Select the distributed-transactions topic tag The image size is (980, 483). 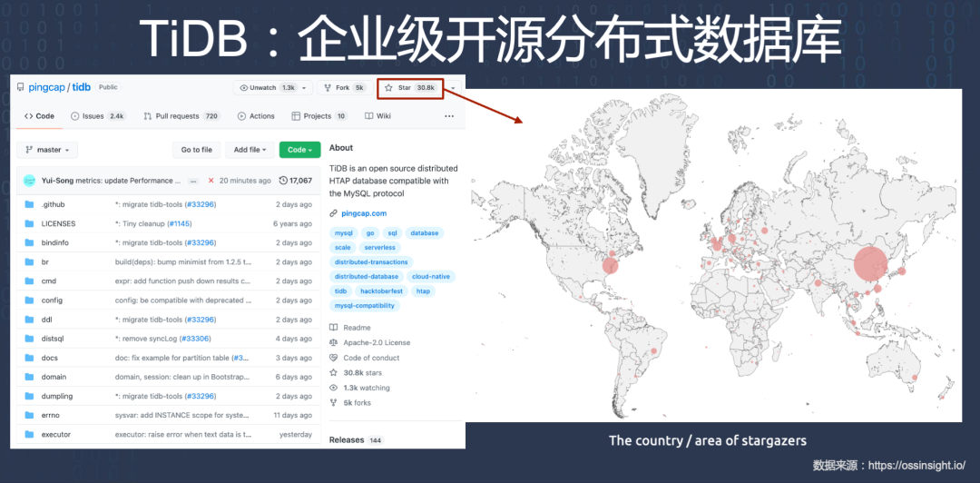click(371, 262)
